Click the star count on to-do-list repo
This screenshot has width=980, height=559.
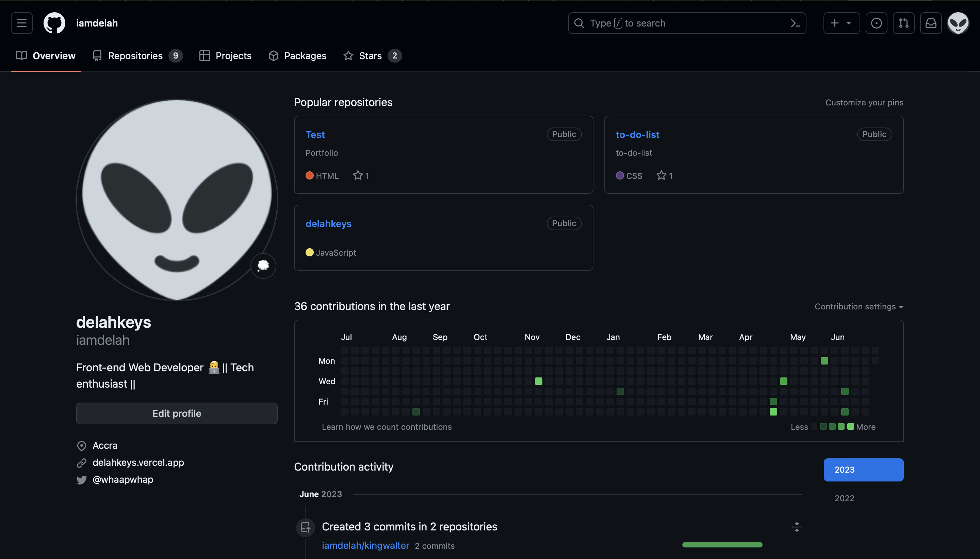(x=665, y=175)
